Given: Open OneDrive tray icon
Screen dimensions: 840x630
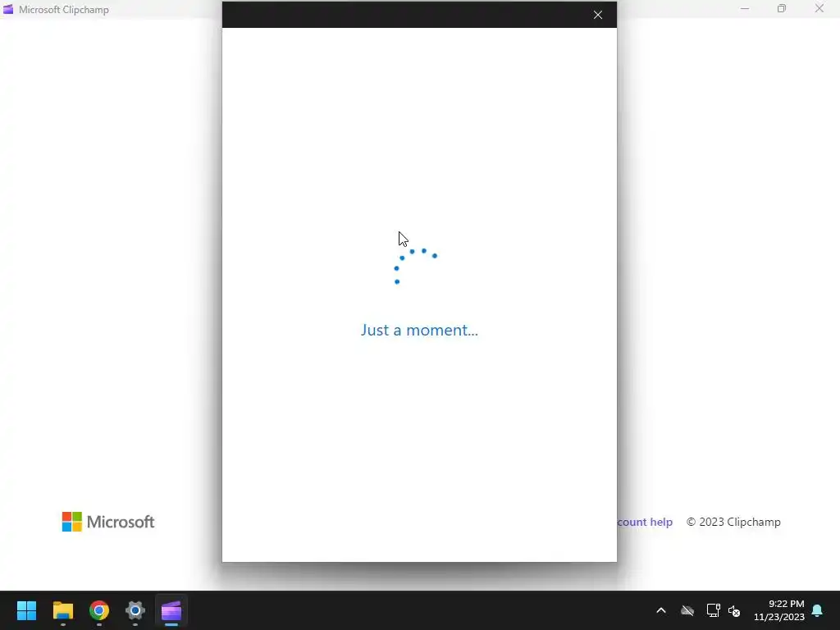Looking at the screenshot, I should click(687, 610).
